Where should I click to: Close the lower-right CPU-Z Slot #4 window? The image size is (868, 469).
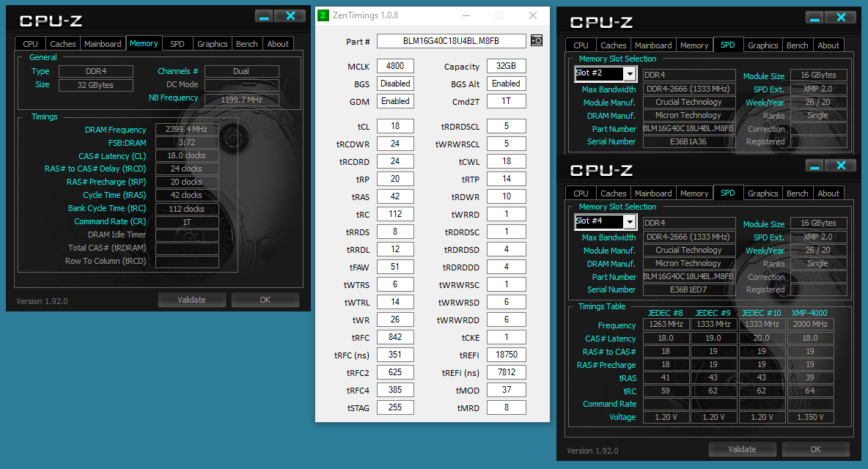(841, 166)
